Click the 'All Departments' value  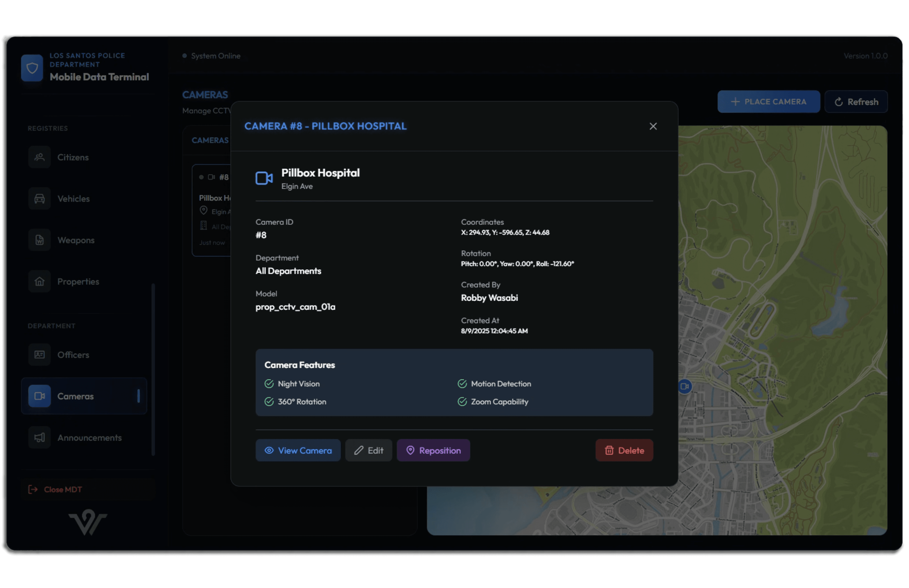pos(288,271)
